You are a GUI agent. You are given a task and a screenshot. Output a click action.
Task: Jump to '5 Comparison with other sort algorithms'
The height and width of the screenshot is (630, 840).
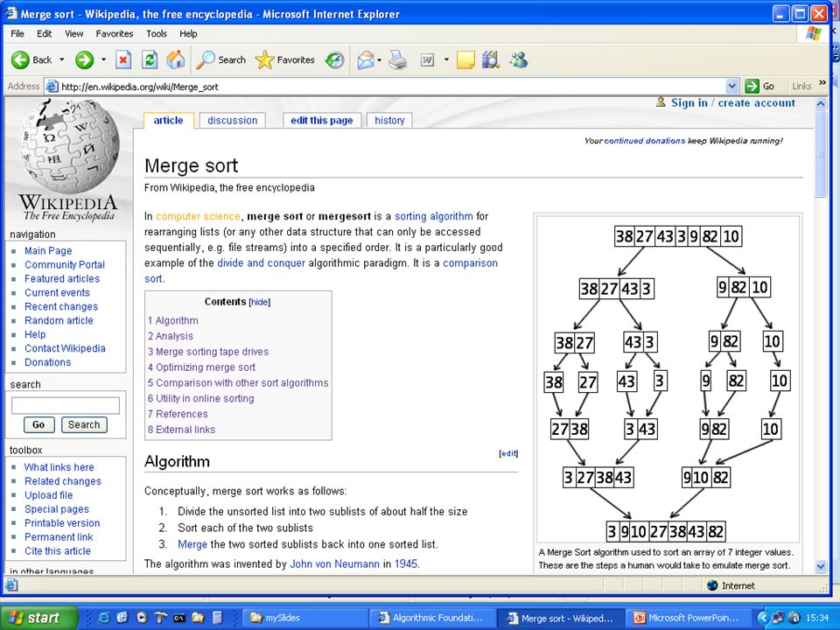(238, 382)
